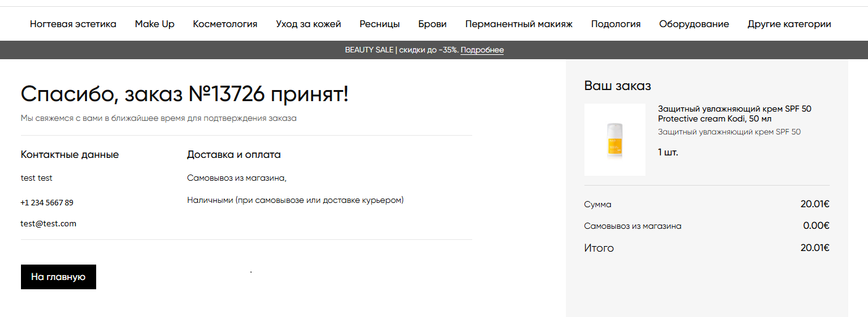Follow the Подробнее link in the sale banner
This screenshot has height=317, width=868.
[482, 50]
